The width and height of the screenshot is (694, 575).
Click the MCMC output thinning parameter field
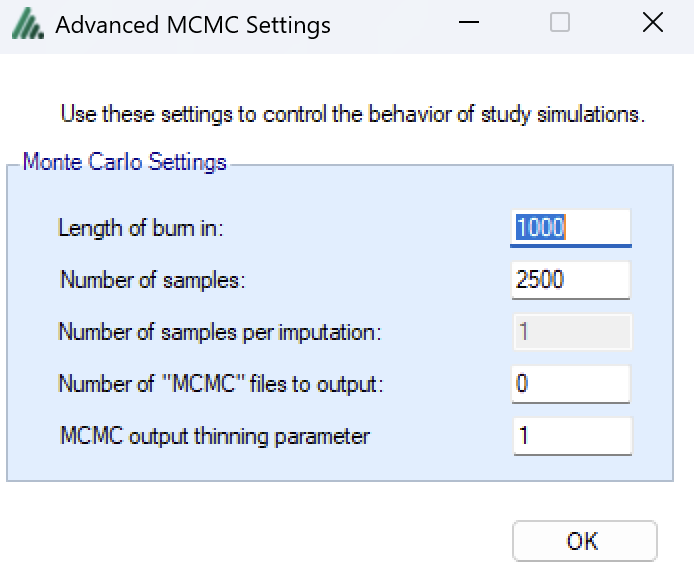pos(571,436)
